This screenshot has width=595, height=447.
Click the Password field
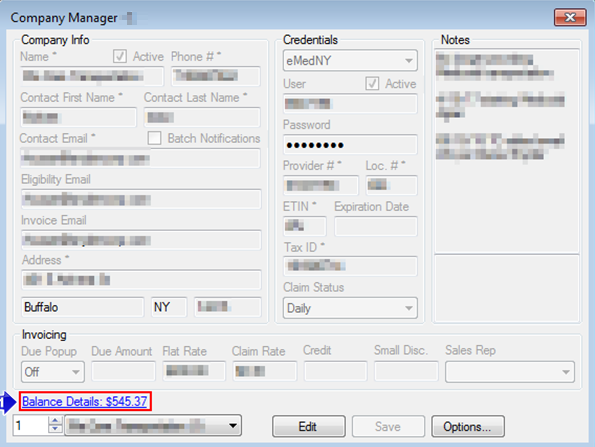350,145
